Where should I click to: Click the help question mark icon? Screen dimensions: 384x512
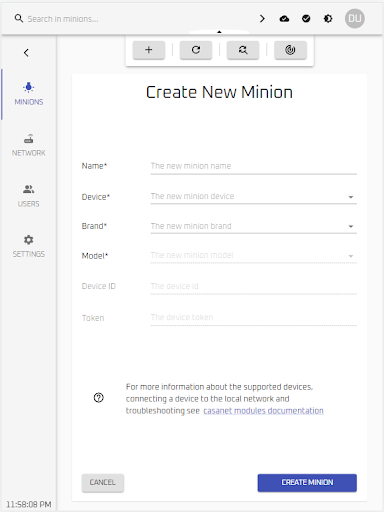pos(99,398)
